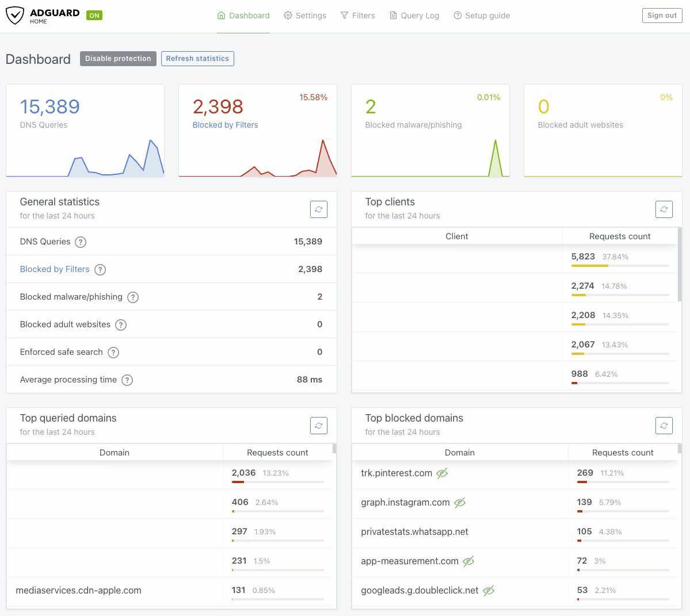Click tracker eye icon next to googleads.g.doubleclick.net
This screenshot has width=690, height=616.
489,591
